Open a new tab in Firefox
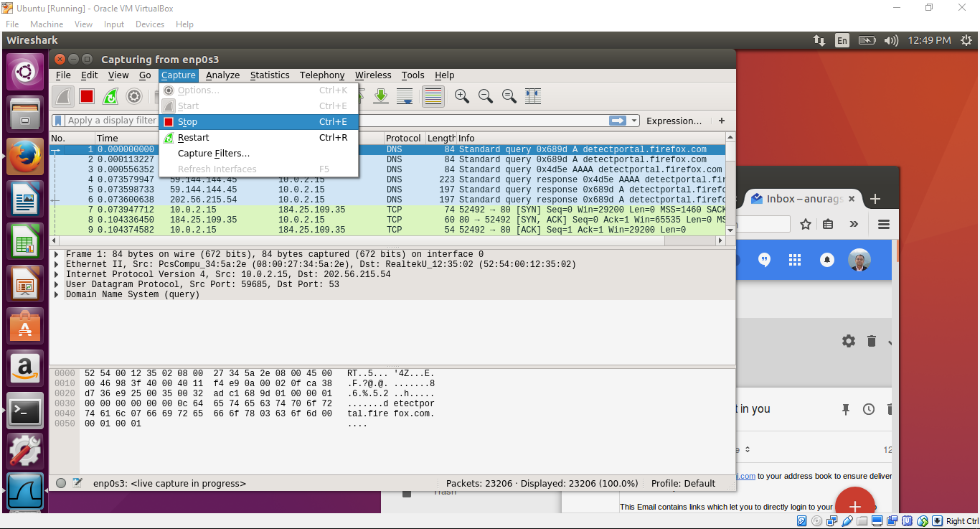980x529 pixels. click(x=875, y=199)
